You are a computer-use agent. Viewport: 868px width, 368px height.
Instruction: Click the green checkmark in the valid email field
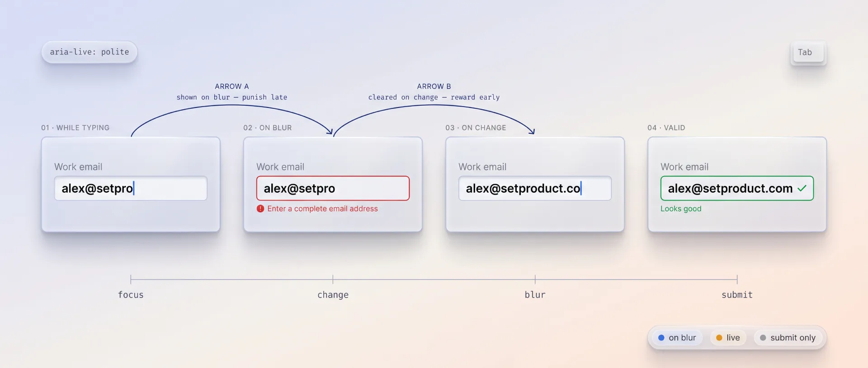[802, 188]
